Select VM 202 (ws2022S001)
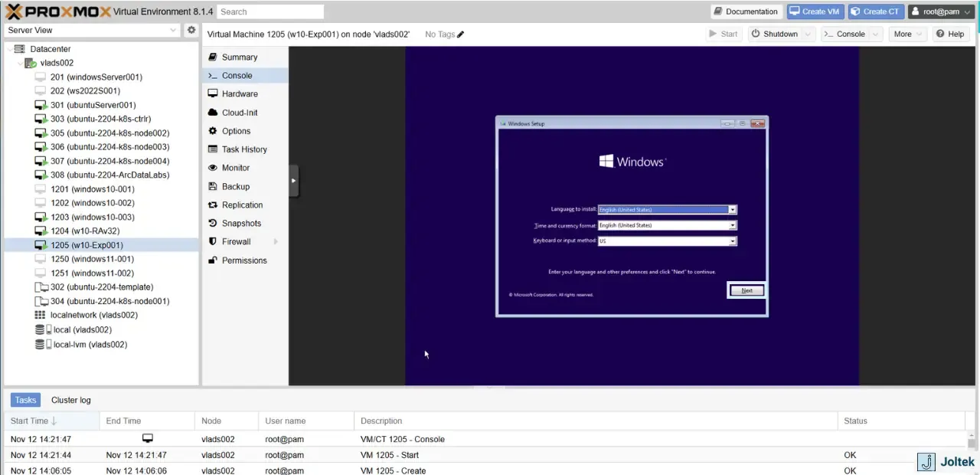 85,90
